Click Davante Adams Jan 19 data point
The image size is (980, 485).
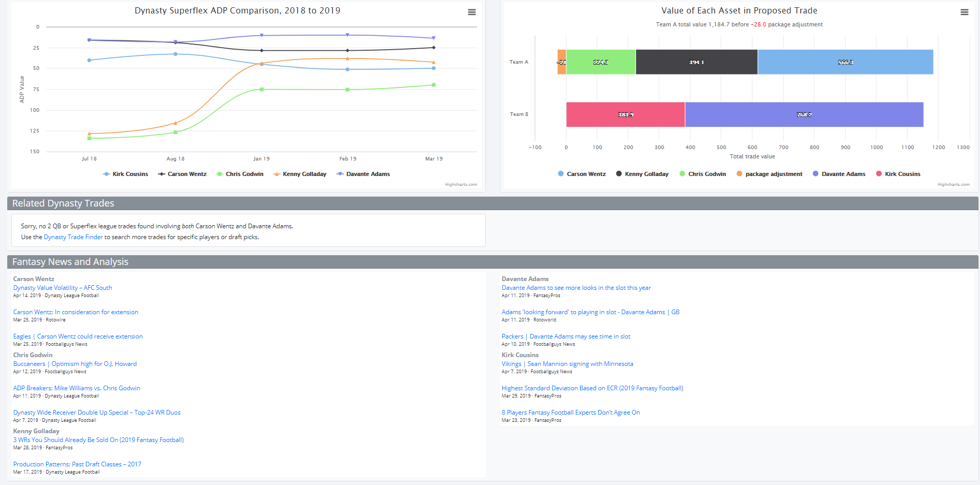tap(262, 35)
